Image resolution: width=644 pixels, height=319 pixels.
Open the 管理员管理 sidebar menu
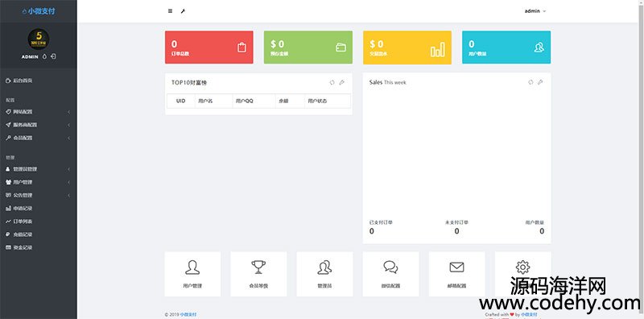38,169
